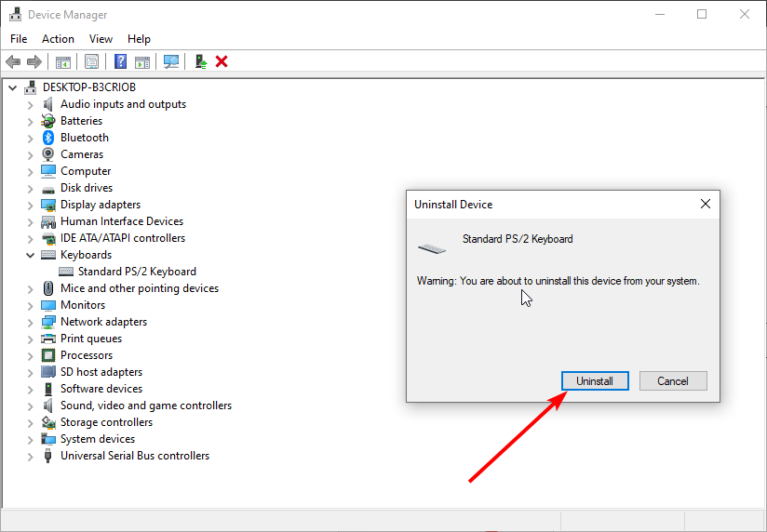
Task: Select the Human Interface Devices icon
Action: pyautogui.click(x=48, y=221)
